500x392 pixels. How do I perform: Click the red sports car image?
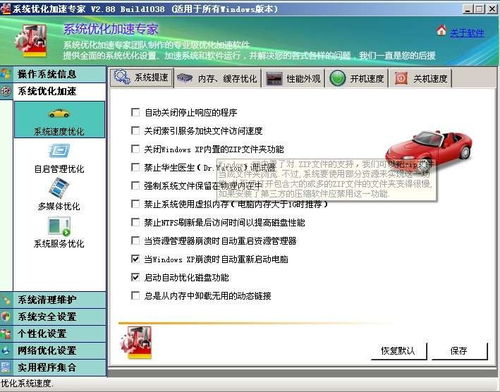429,148
